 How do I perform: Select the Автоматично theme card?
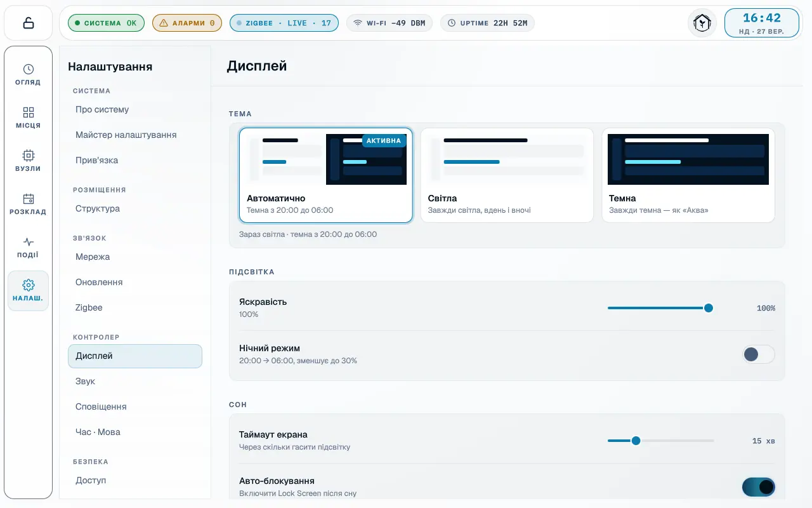pos(326,175)
